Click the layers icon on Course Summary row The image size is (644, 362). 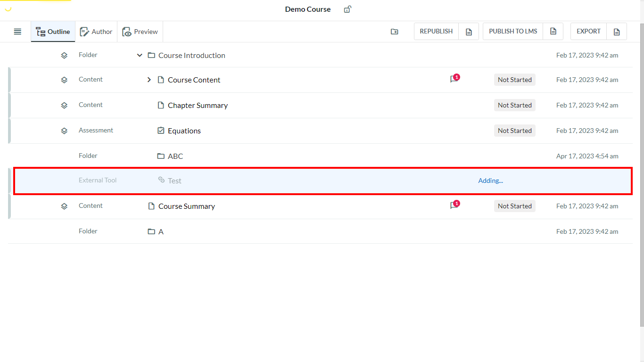pyautogui.click(x=64, y=206)
